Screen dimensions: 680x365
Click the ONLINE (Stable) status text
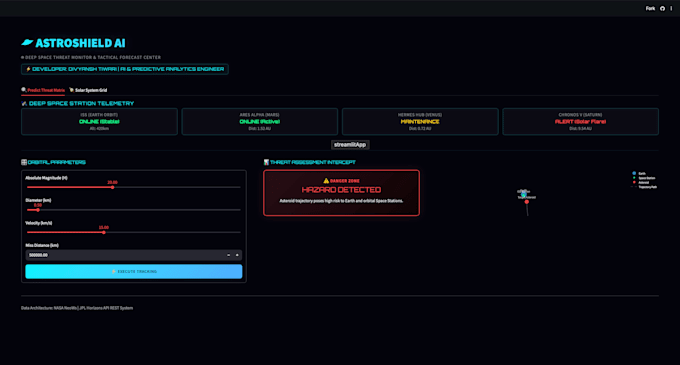tap(99, 122)
